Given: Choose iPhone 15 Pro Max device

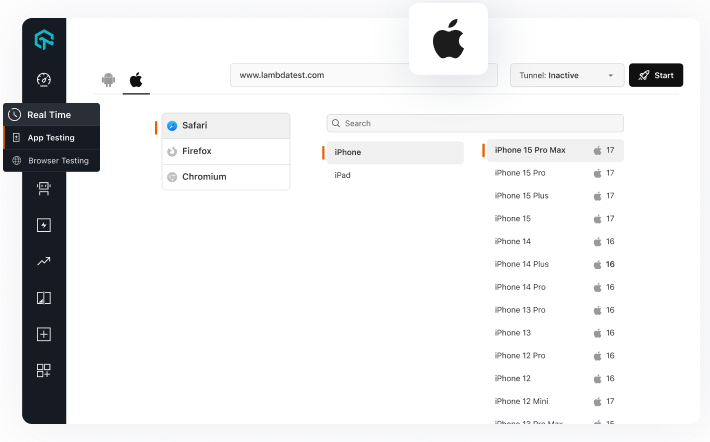Looking at the screenshot, I should pyautogui.click(x=555, y=150).
